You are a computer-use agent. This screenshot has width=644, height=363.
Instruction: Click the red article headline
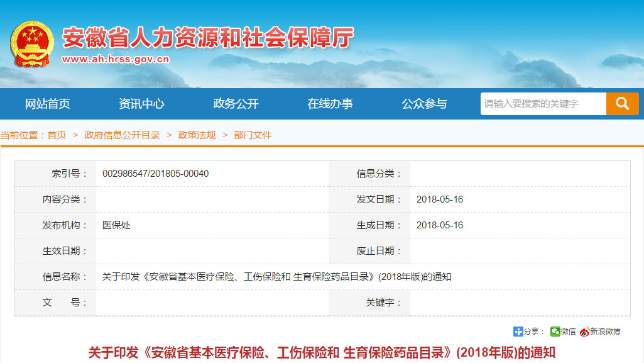(x=322, y=353)
